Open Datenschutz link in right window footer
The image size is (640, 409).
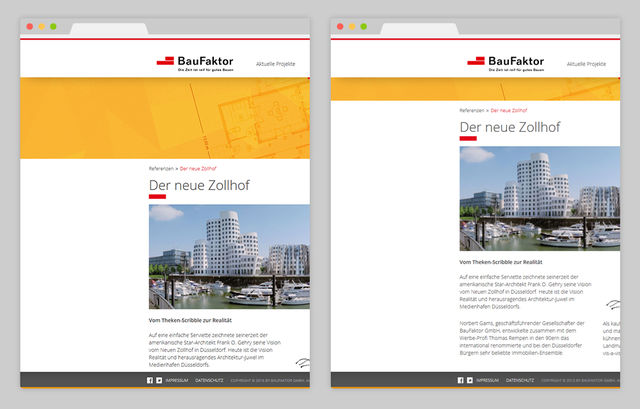520,381
